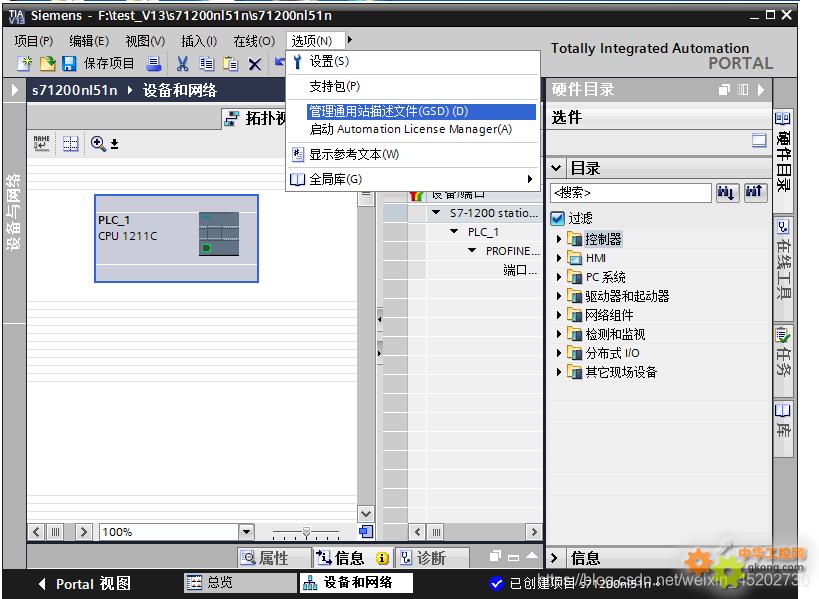Click the zoom magnifier icon in editor
Viewport: 819px width, 599px height.
[98, 143]
